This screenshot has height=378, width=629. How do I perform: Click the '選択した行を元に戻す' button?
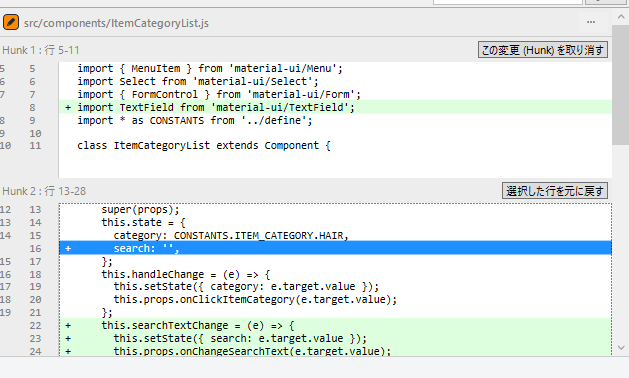tap(555, 191)
